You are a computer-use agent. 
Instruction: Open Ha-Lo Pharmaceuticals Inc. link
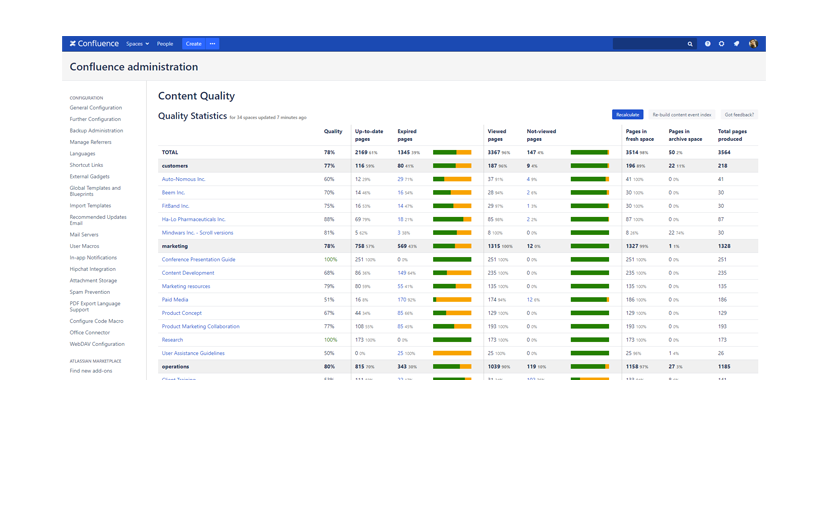pyautogui.click(x=193, y=219)
